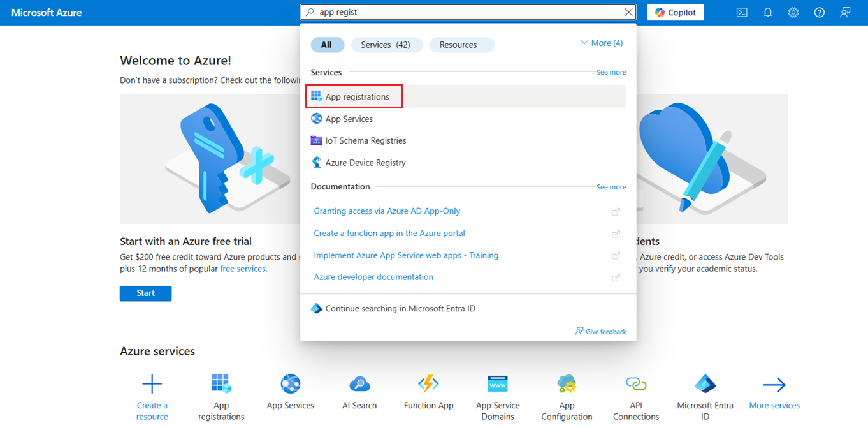Open App registrations tile in Azure services
Screen dimensions: 868x430
pyautogui.click(x=221, y=396)
